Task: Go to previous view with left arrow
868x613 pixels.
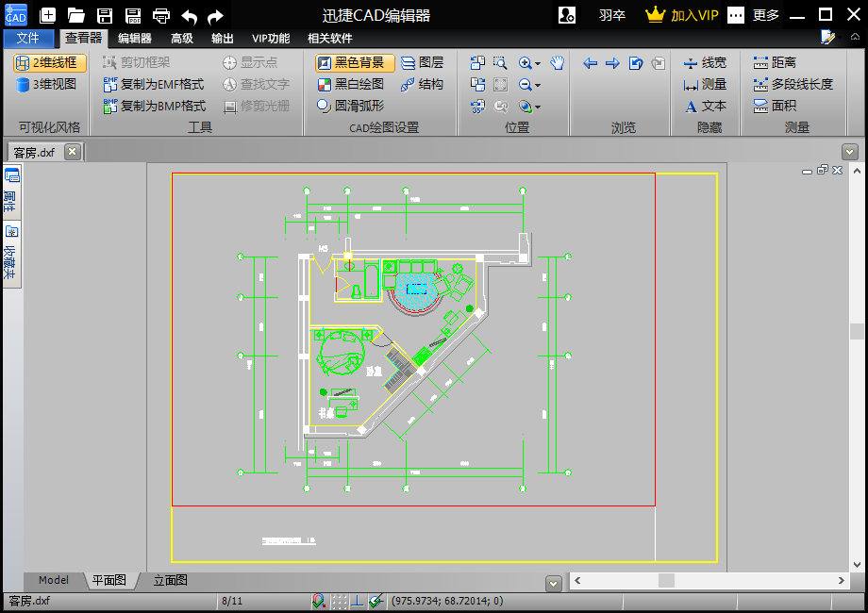Action: pyautogui.click(x=590, y=63)
